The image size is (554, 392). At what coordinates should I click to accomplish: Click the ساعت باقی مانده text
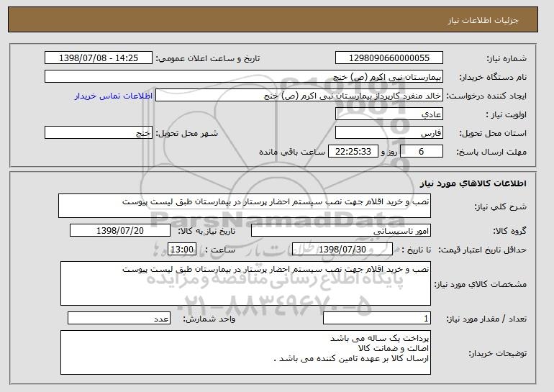point(292,152)
